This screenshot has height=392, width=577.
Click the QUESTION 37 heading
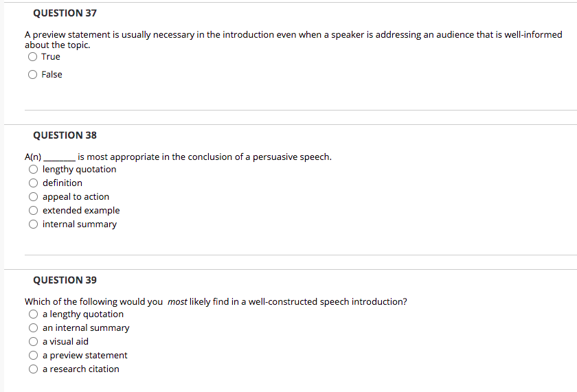65,13
